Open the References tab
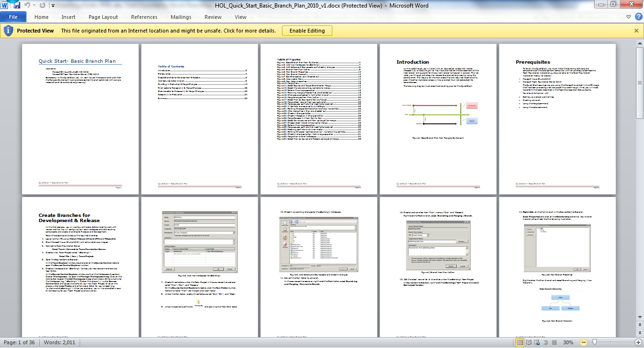Image resolution: width=644 pixels, height=348 pixels. [x=144, y=17]
